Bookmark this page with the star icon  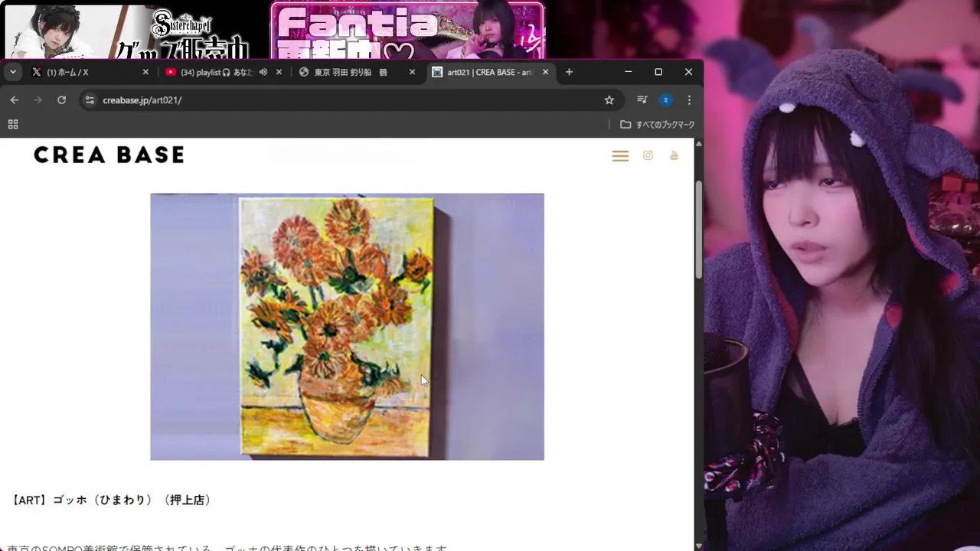(x=609, y=100)
